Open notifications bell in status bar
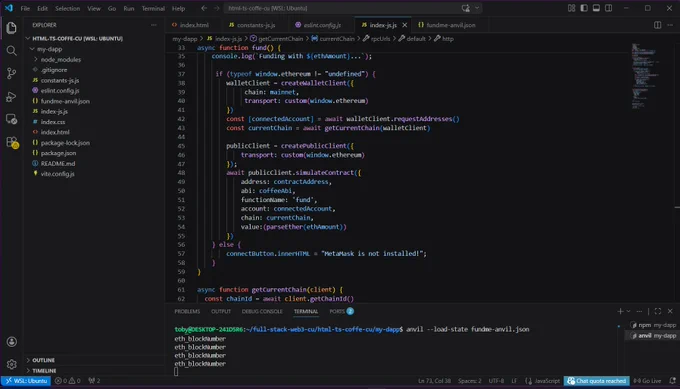The height and width of the screenshot is (389, 680). (672, 381)
